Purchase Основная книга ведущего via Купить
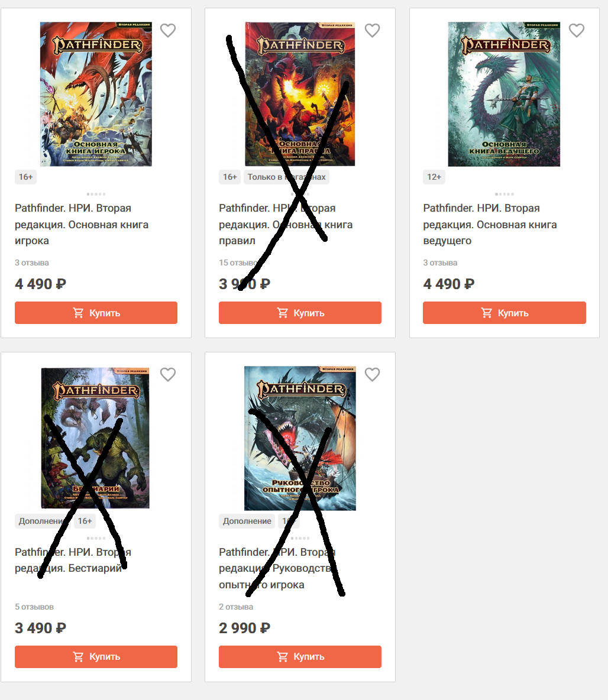Screen dimensions: 608x700 [504, 313]
